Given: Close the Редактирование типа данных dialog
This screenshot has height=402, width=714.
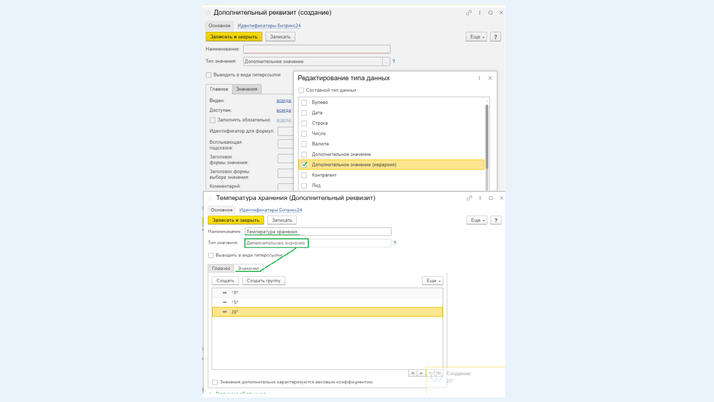Looking at the screenshot, I should 490,78.
